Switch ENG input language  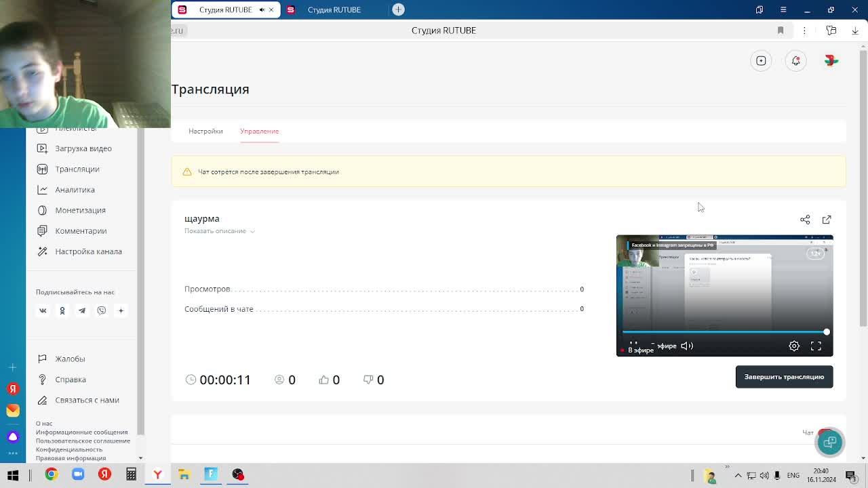coord(793,475)
